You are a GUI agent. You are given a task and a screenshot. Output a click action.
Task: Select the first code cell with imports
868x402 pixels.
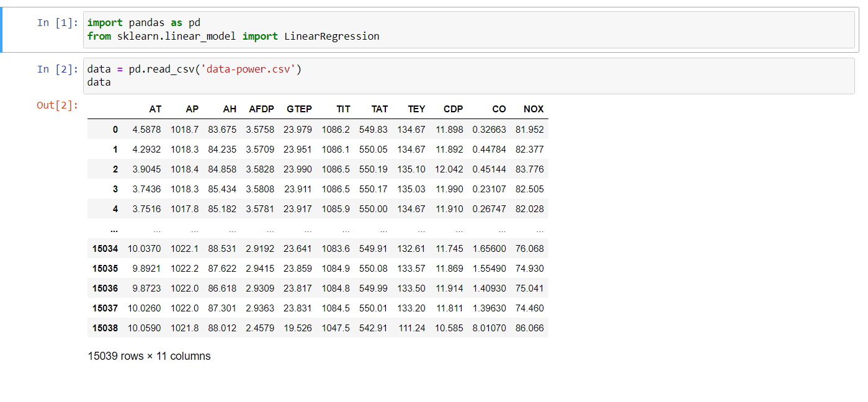pyautogui.click(x=469, y=30)
